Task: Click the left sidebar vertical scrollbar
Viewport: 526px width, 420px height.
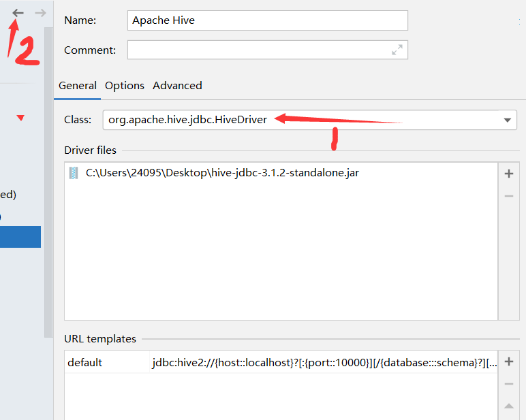Action: point(48,182)
